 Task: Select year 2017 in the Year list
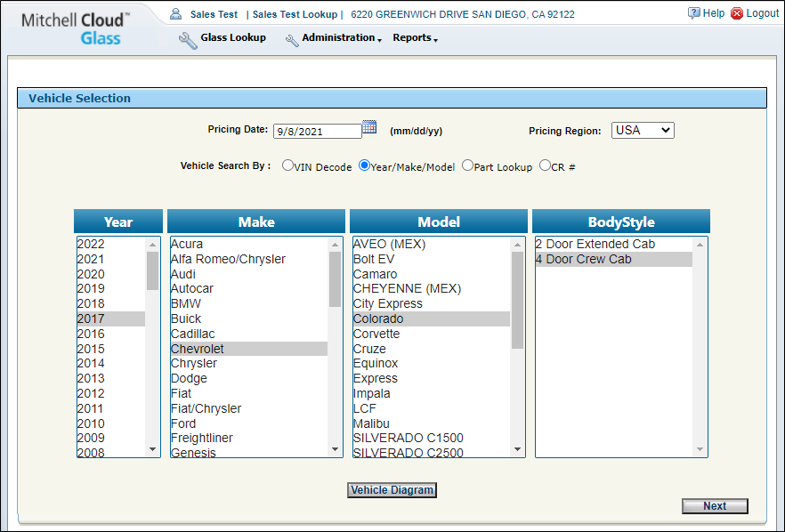click(x=111, y=318)
